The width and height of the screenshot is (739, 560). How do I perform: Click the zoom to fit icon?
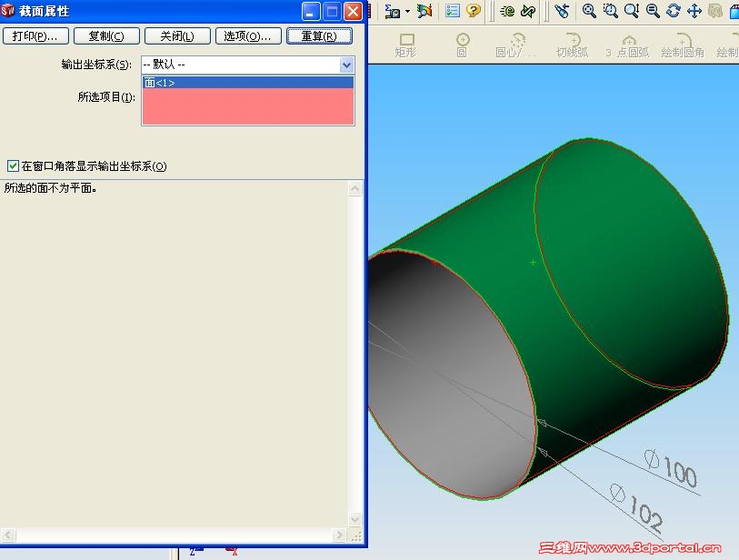pyautogui.click(x=589, y=11)
